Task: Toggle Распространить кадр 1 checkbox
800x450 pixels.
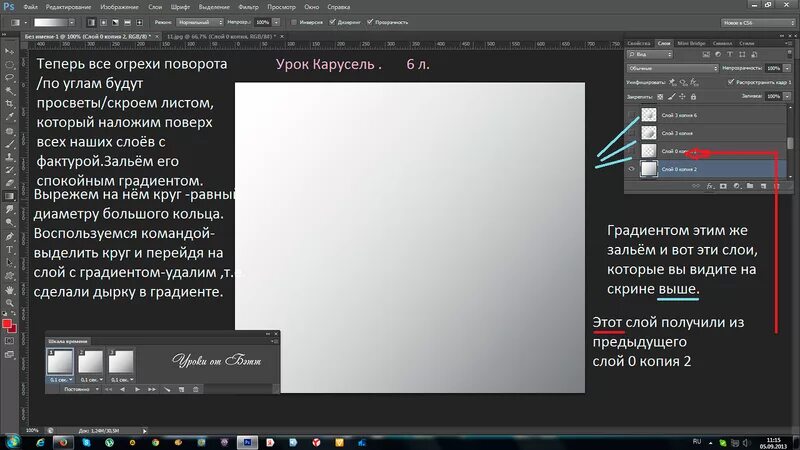Action: pyautogui.click(x=731, y=82)
